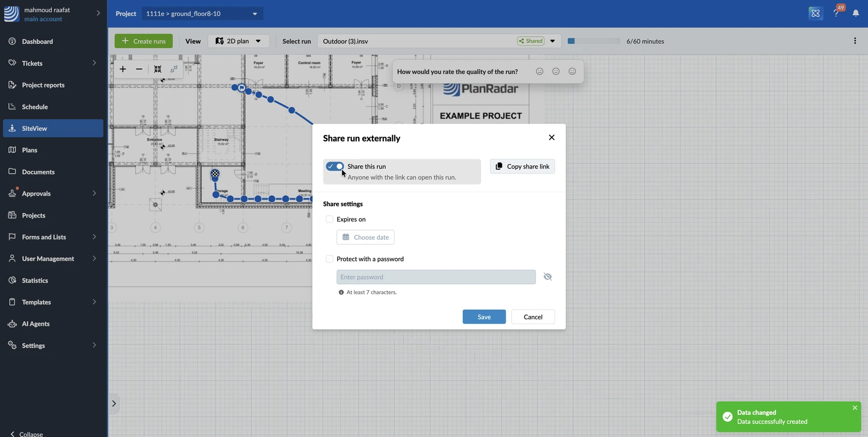The width and height of the screenshot is (868, 437).
Task: Expand the mahmoud raafat account menu
Action: tap(98, 13)
